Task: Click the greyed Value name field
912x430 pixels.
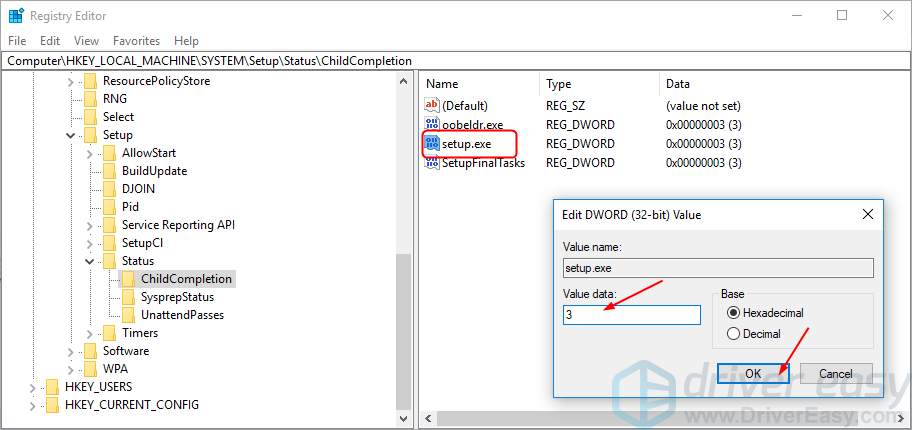Action: pos(718,268)
